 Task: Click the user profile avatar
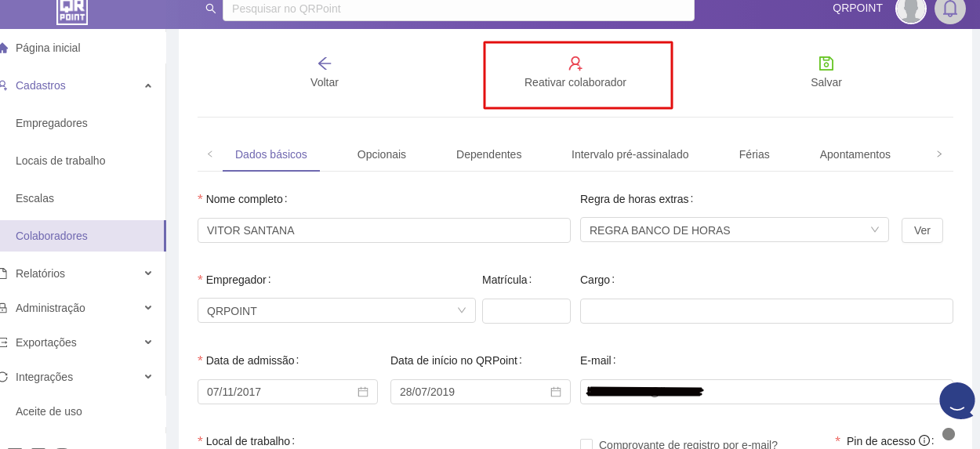pyautogui.click(x=910, y=9)
